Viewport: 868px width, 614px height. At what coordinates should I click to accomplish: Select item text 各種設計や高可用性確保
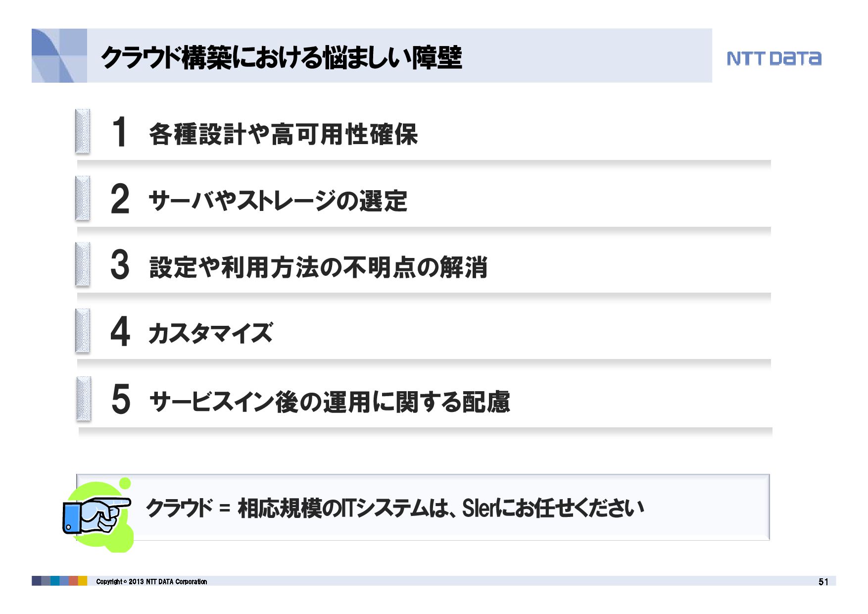pyautogui.click(x=284, y=134)
